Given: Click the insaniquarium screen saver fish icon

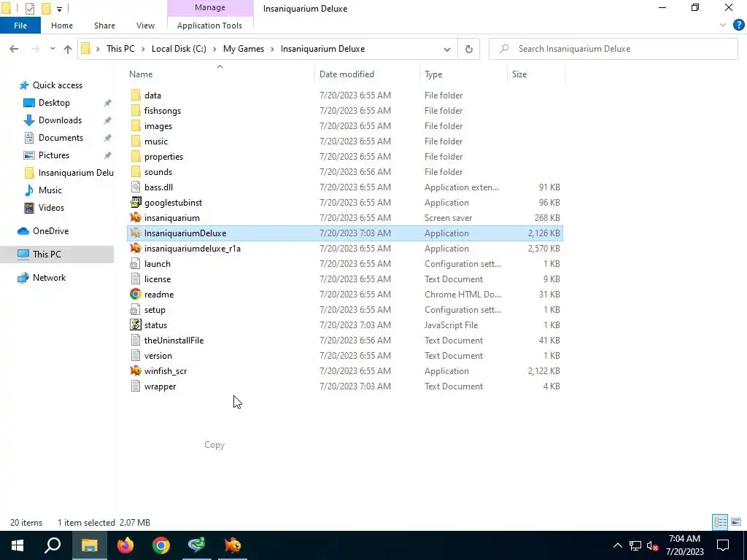Looking at the screenshot, I should pyautogui.click(x=136, y=217).
